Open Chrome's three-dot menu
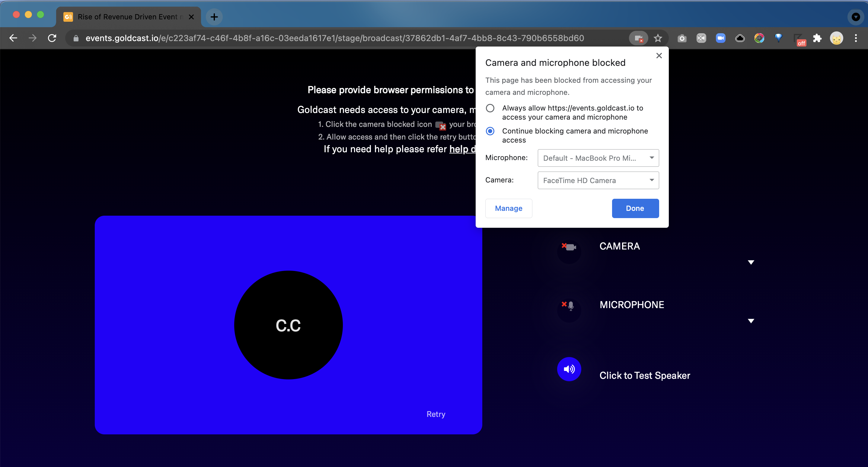868x467 pixels. coord(856,38)
